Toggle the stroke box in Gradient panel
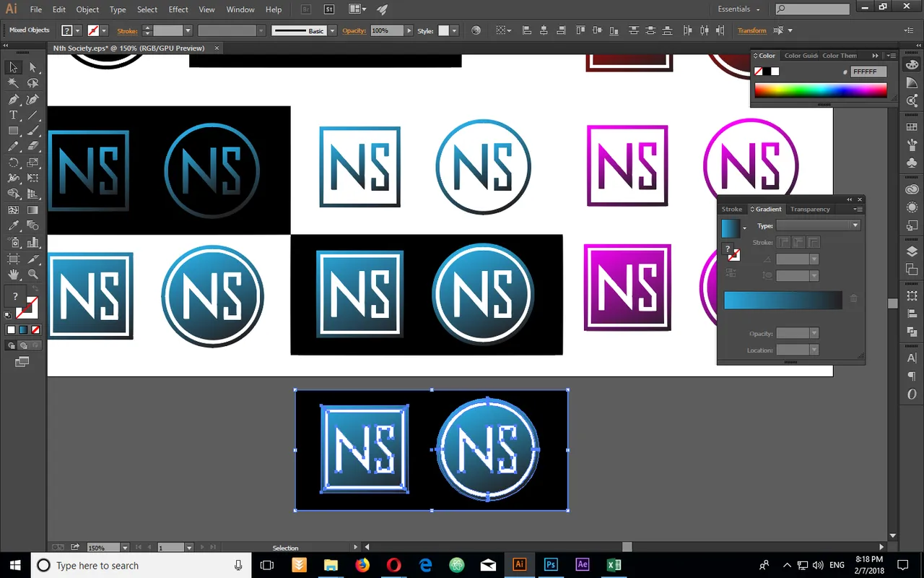 point(733,255)
